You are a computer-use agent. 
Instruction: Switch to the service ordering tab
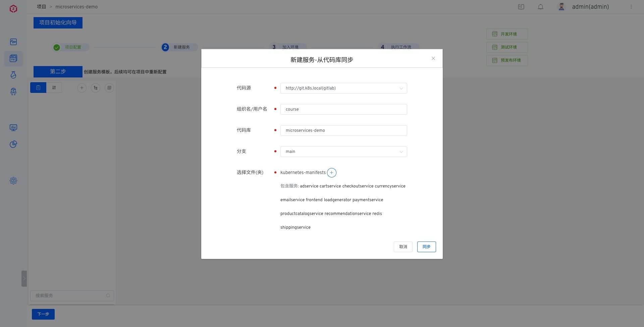[54, 88]
